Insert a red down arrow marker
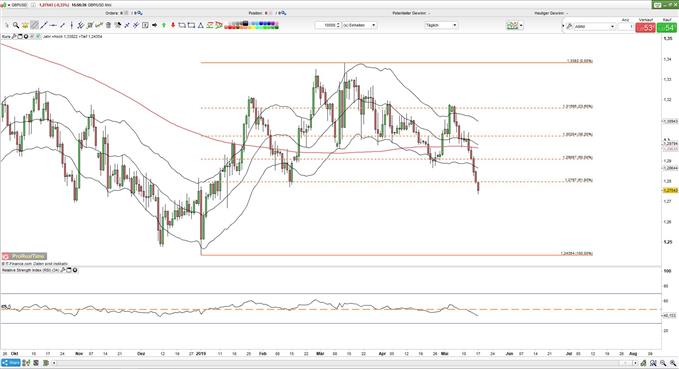Screen dimensions: 679x369 173,26
